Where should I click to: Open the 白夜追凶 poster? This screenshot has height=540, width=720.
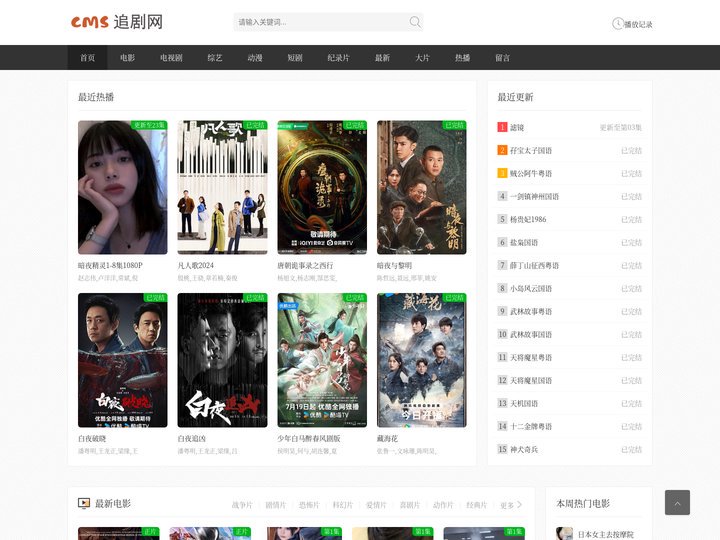[x=222, y=360]
